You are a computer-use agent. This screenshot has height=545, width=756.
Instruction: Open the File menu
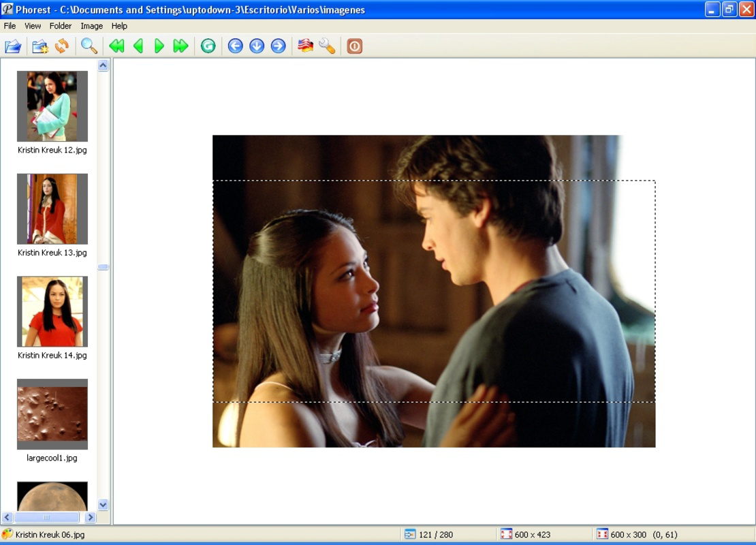click(x=10, y=26)
